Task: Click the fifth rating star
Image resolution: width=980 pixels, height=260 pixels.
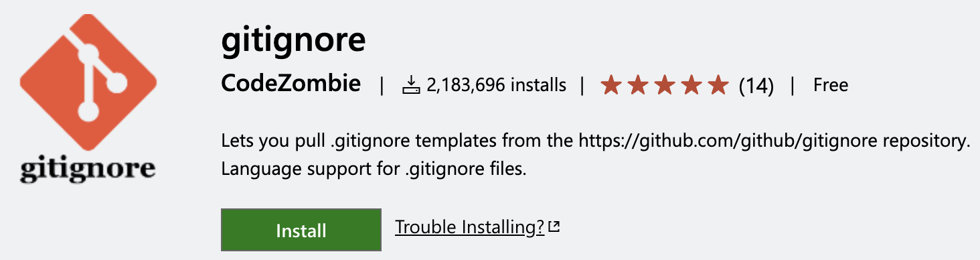Action: (x=718, y=85)
